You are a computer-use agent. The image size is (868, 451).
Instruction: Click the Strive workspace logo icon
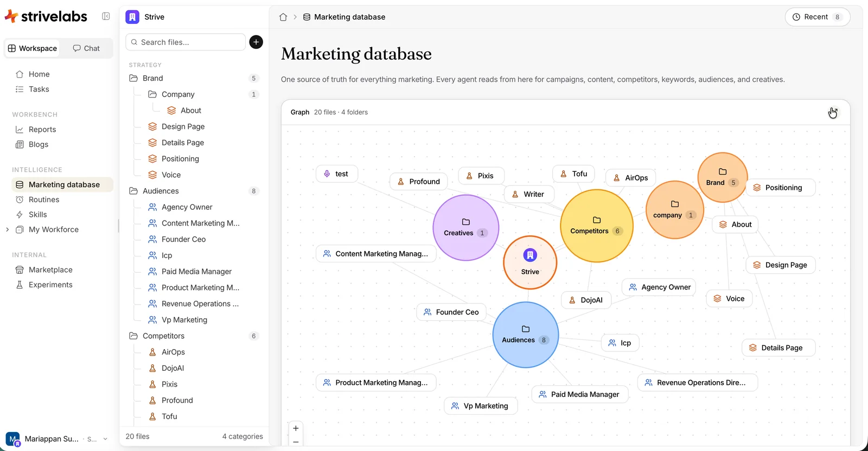(x=132, y=17)
